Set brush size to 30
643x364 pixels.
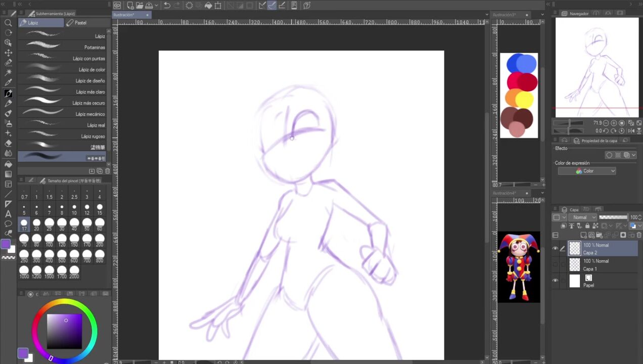point(62,224)
